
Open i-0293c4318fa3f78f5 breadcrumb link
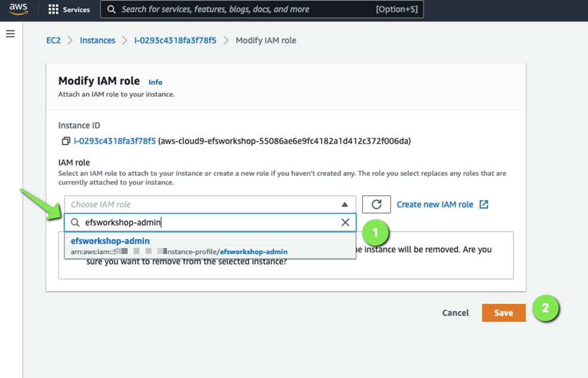[x=175, y=41]
